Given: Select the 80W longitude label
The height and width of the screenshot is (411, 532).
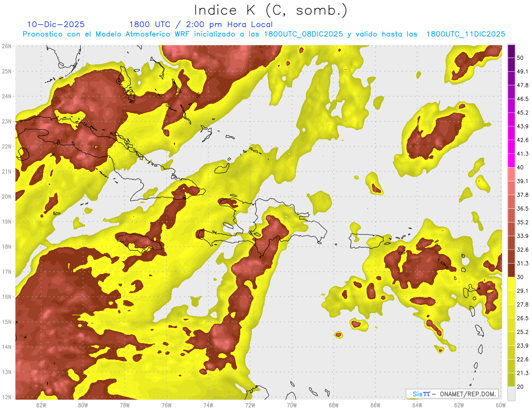Looking at the screenshot, I should tap(83, 405).
